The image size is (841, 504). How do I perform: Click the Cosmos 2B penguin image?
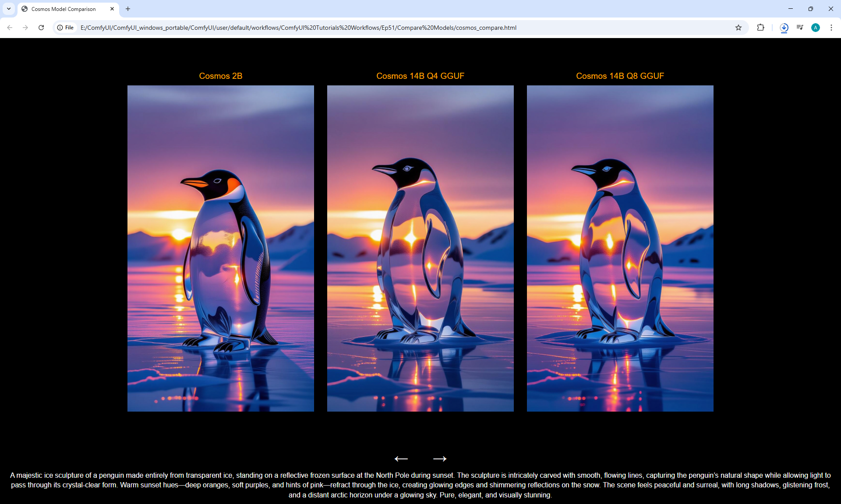point(220,248)
